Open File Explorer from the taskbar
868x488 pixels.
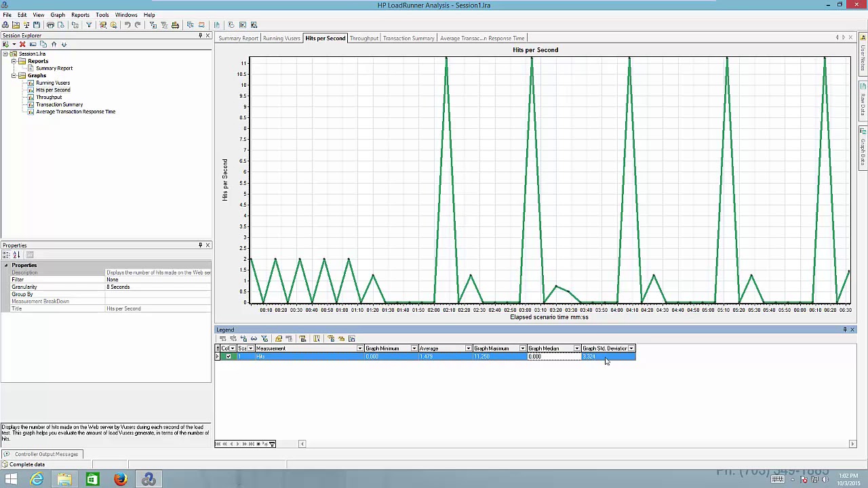click(64, 479)
